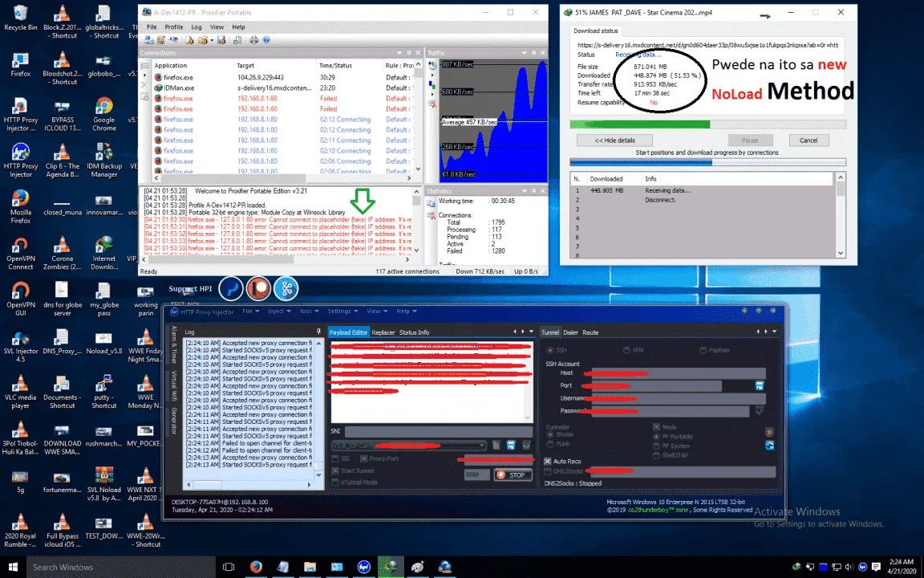Select the putty Shortcut desktop icon
924x578 pixels.
pyautogui.click(x=103, y=392)
